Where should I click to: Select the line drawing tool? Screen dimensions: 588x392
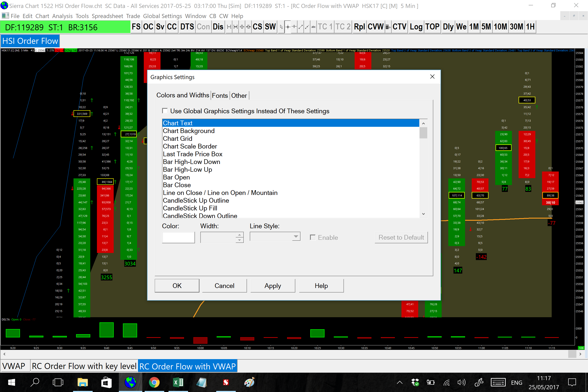point(301,27)
